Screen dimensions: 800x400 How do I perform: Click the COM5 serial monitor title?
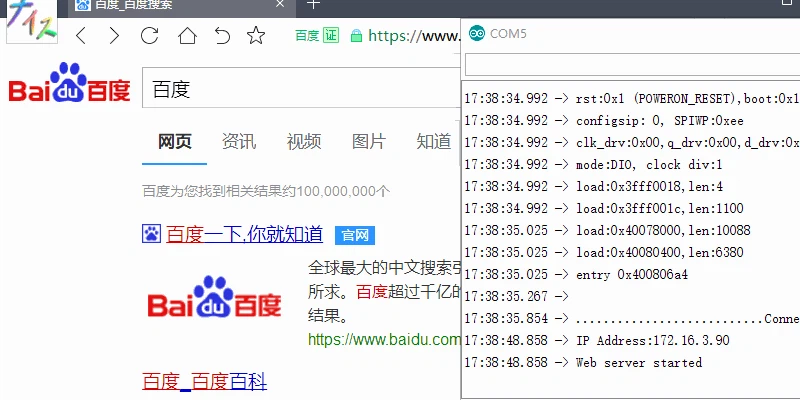pos(508,34)
